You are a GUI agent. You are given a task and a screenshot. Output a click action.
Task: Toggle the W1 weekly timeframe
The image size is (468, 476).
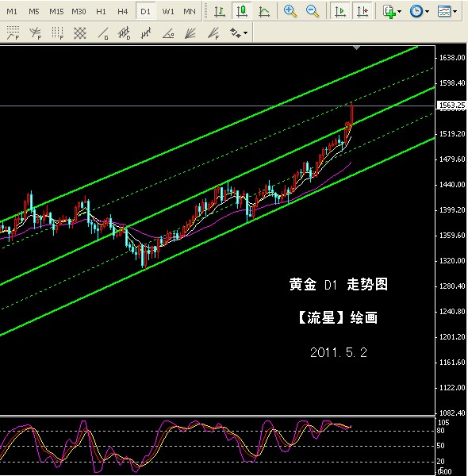click(x=168, y=12)
